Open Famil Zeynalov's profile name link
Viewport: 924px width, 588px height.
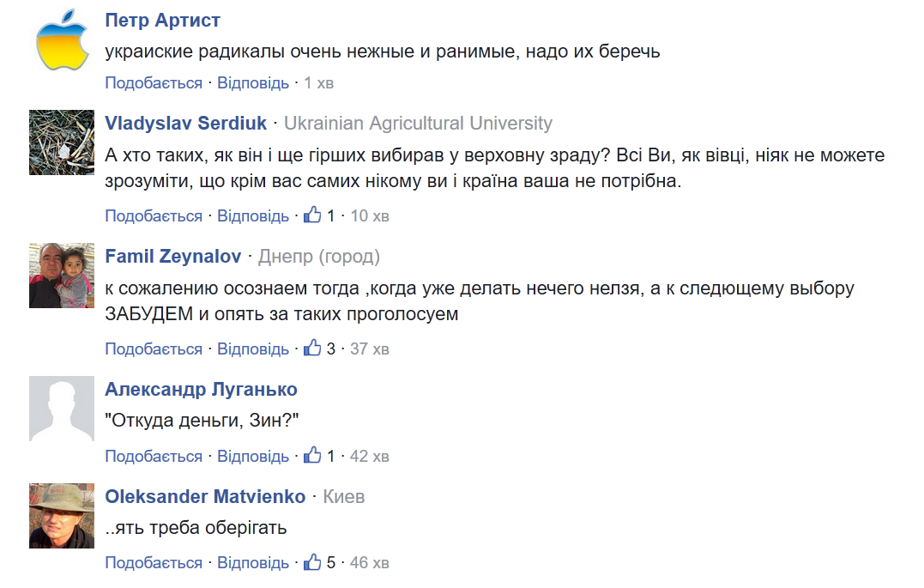pos(172,256)
